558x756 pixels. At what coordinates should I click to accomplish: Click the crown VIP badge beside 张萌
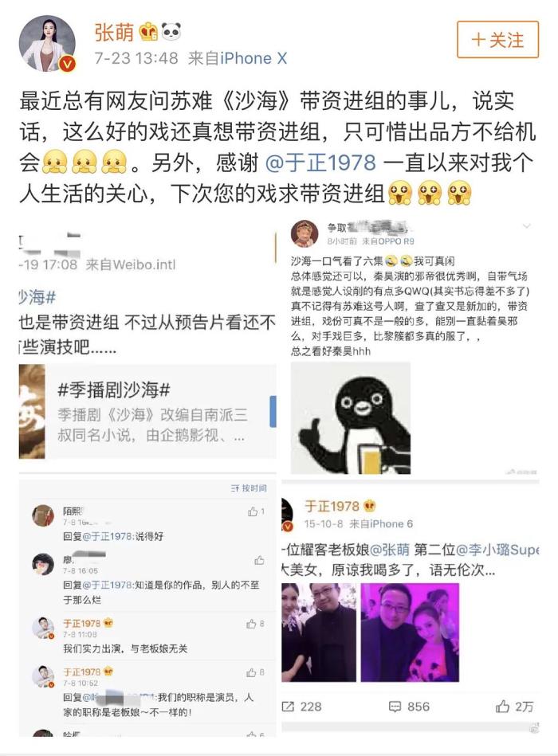point(148,32)
